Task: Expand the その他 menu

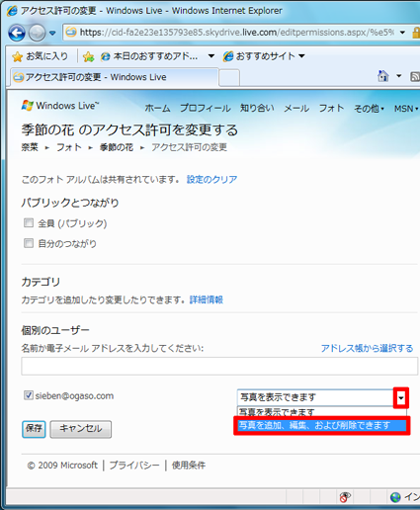Action: 369,108
